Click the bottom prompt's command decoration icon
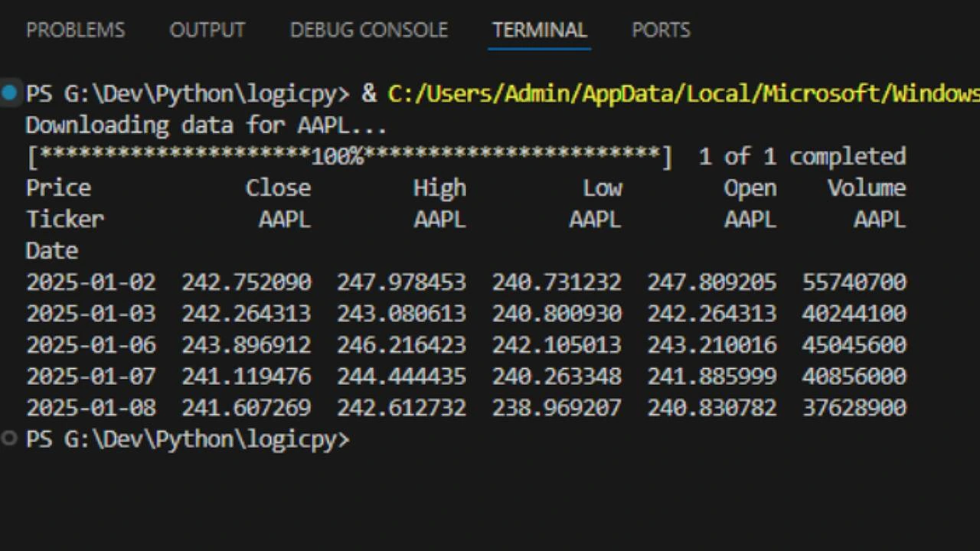The image size is (980, 551). tap(9, 438)
